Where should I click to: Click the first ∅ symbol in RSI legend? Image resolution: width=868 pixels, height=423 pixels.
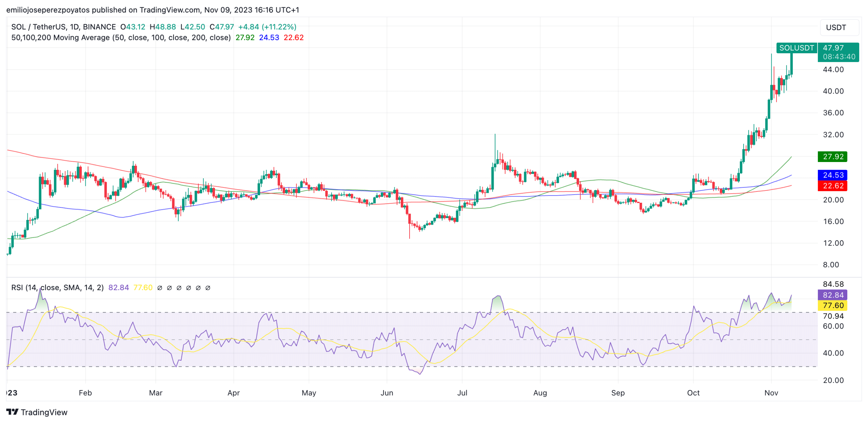160,288
